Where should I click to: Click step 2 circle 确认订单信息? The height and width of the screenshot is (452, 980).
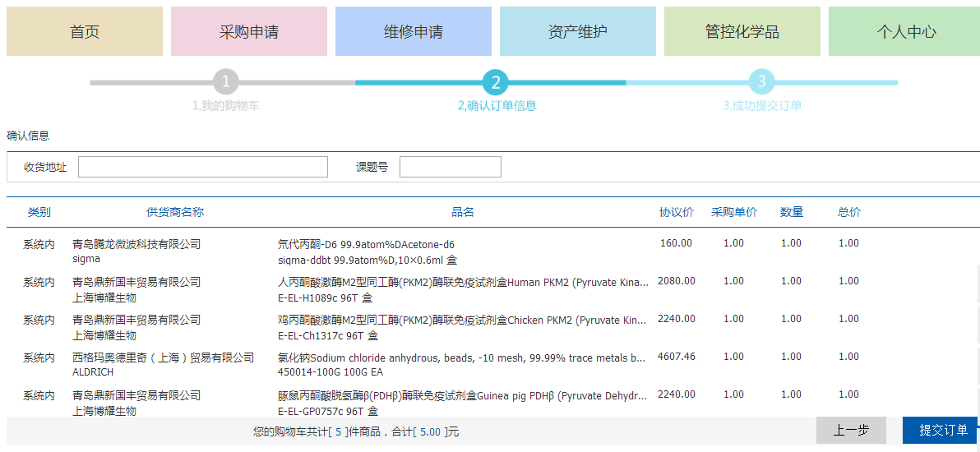496,82
